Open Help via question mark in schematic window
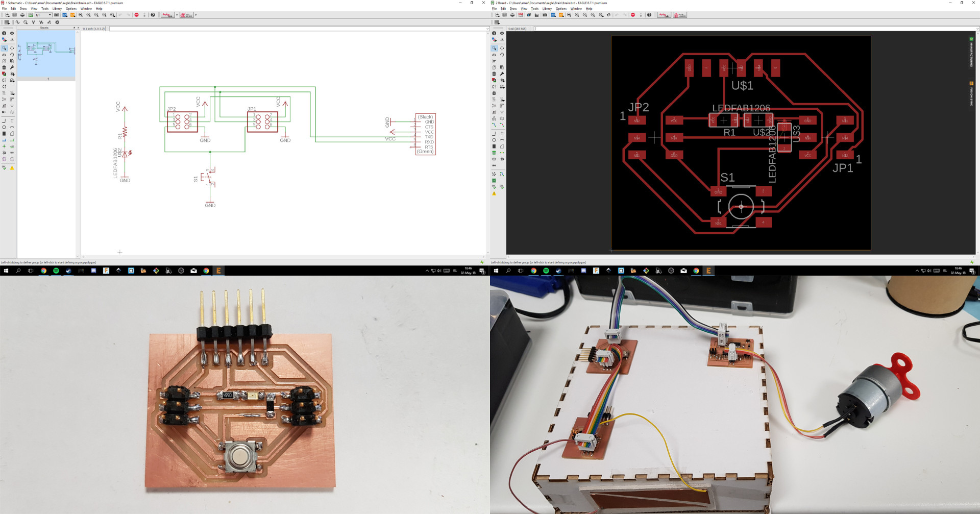This screenshot has height=514, width=980. point(153,15)
